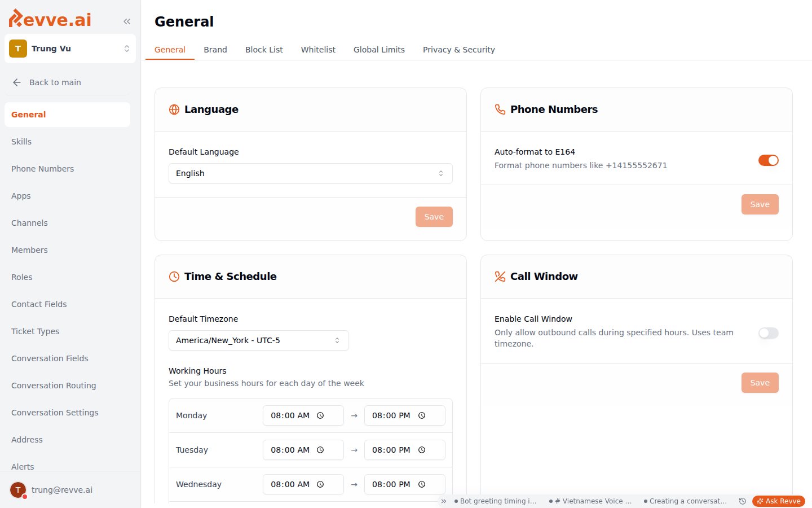Screen dimensions: 812x508
Task: Click the globe icon beside Language
Action: [174, 110]
